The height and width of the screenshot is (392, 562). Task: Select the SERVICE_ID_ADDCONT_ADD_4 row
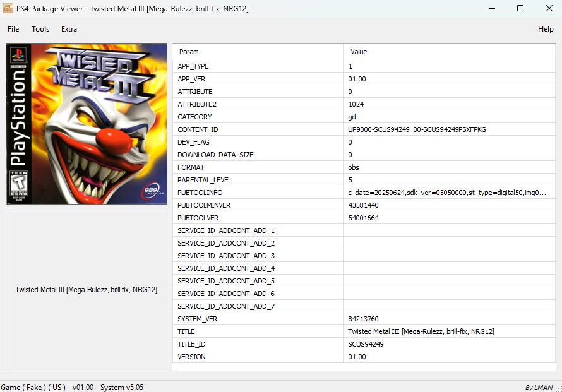(364, 268)
